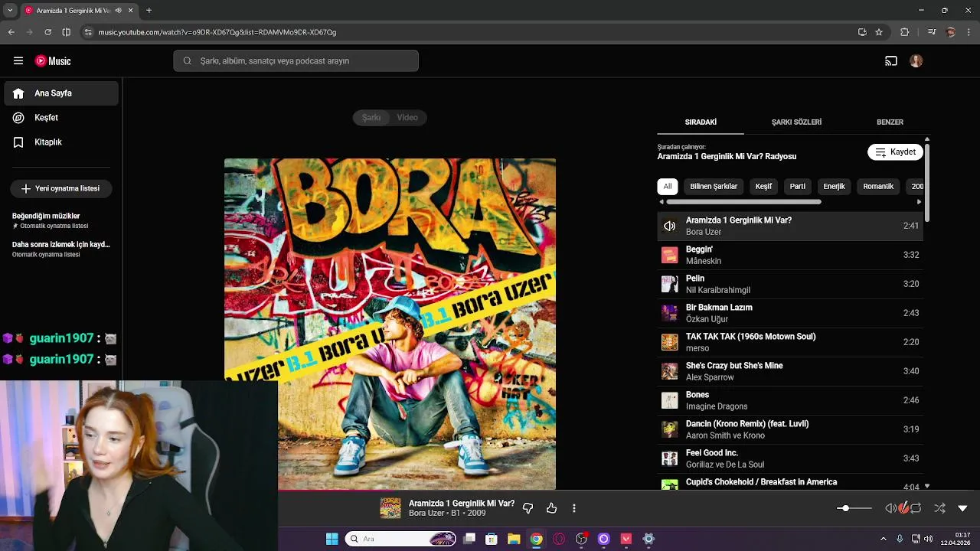
Task: Mute tab via audio icon on tab
Action: pyautogui.click(x=118, y=10)
